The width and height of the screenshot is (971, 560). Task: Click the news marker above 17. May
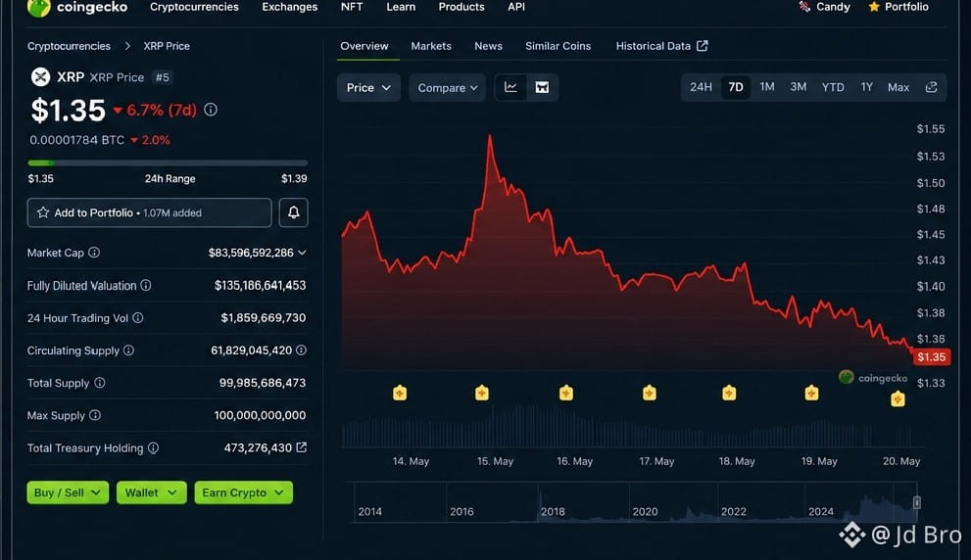(649, 393)
